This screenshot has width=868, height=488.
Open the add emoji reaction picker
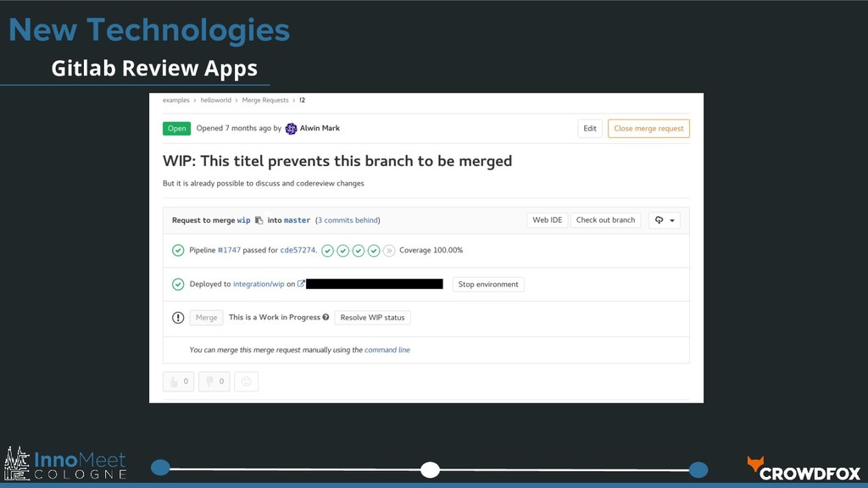click(247, 381)
